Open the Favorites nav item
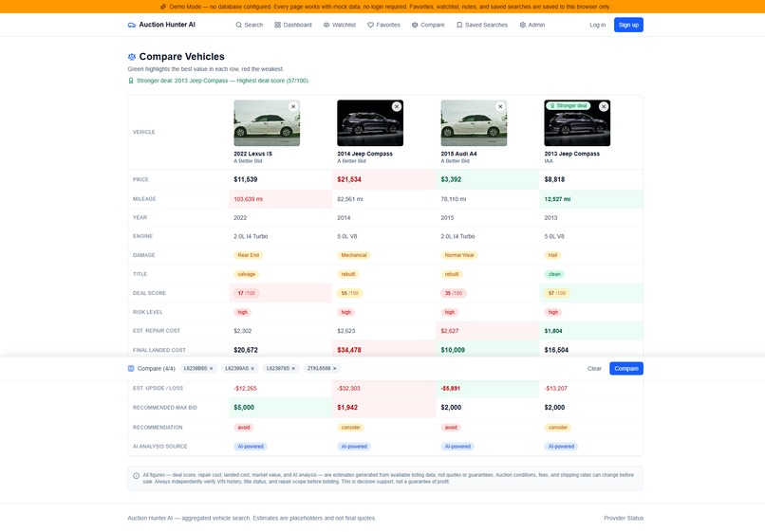 click(x=384, y=25)
